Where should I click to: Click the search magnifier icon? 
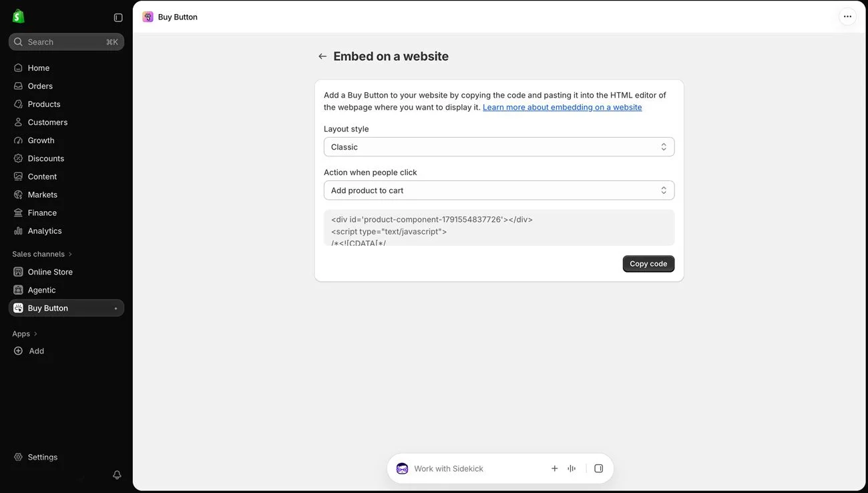click(x=18, y=42)
